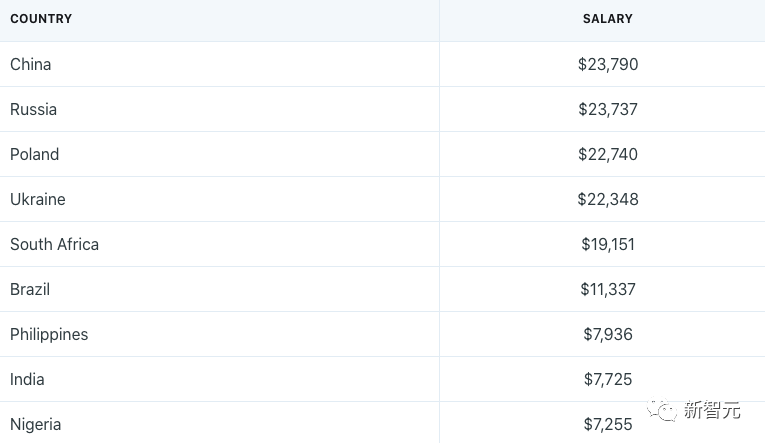
Task: Click the COUNTRY column header
Action: 41,19
